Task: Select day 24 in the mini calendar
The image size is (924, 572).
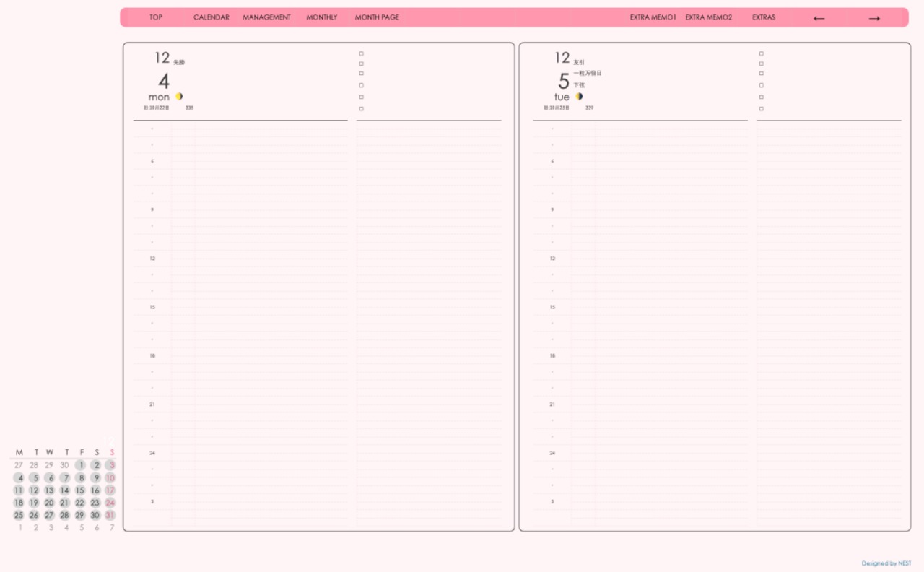Action: tap(110, 503)
